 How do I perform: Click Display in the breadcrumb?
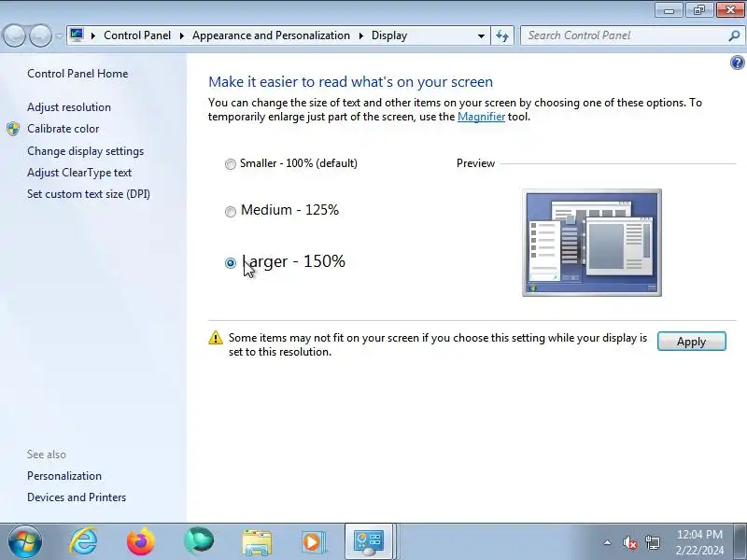pos(389,35)
